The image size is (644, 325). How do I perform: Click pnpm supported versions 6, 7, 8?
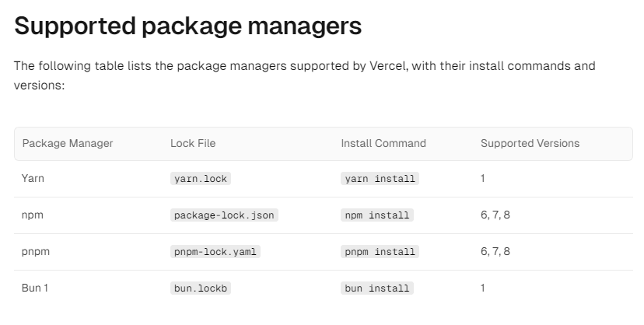495,252
